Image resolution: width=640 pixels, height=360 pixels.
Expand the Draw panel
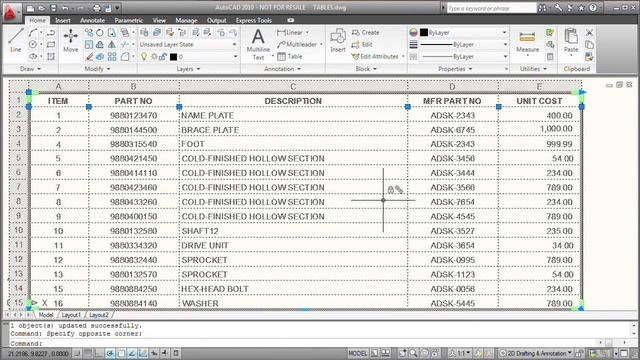31,69
